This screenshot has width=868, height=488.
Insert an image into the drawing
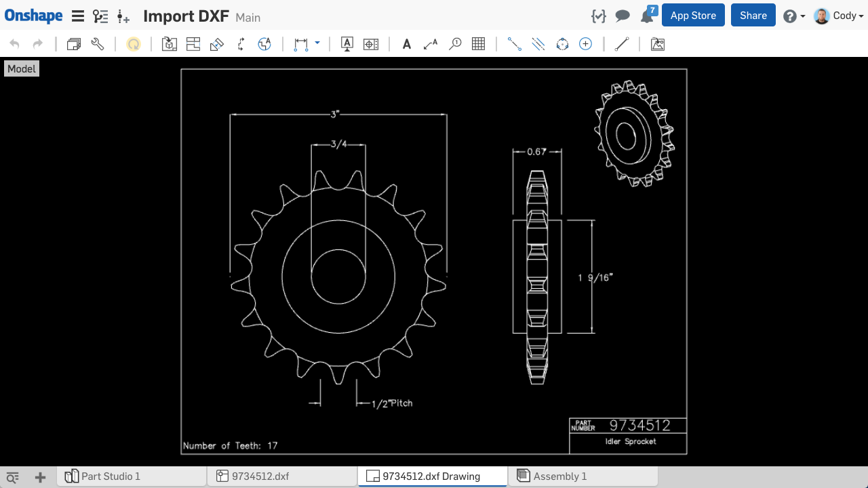657,43
